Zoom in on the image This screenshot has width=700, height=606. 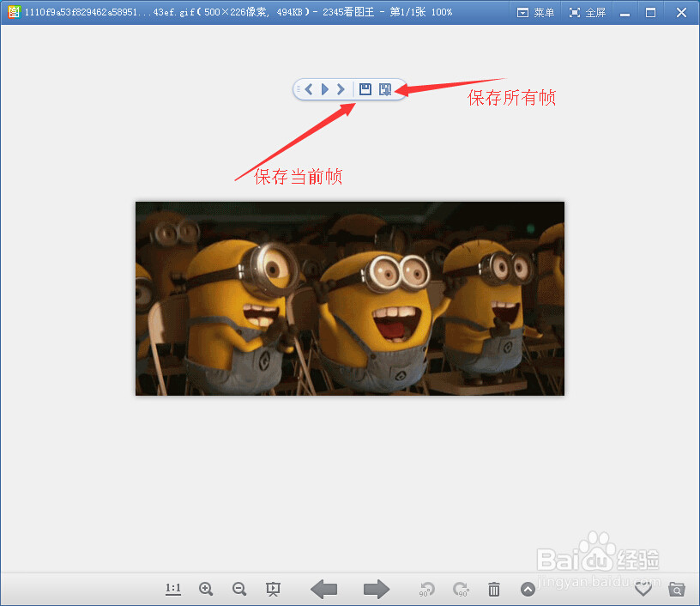point(206,589)
